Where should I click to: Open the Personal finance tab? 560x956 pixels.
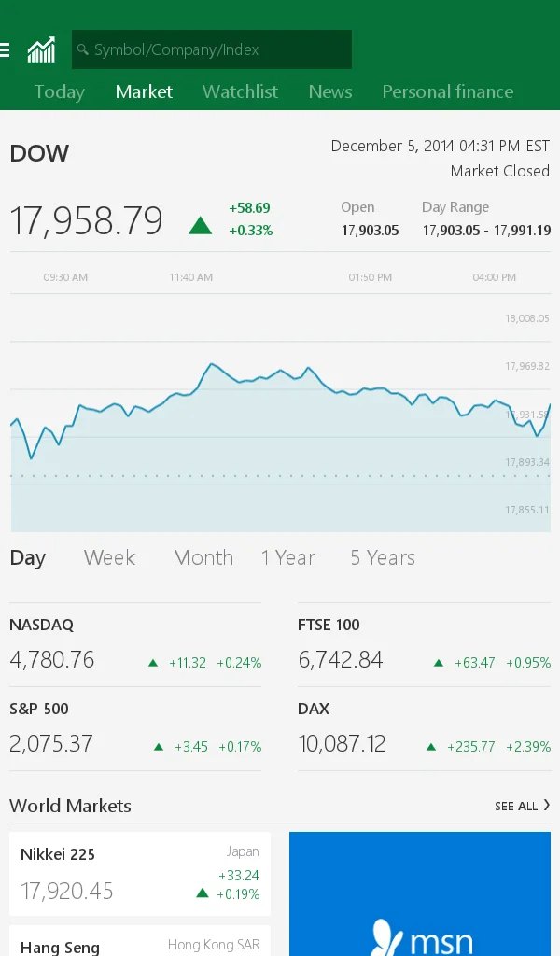coord(448,91)
